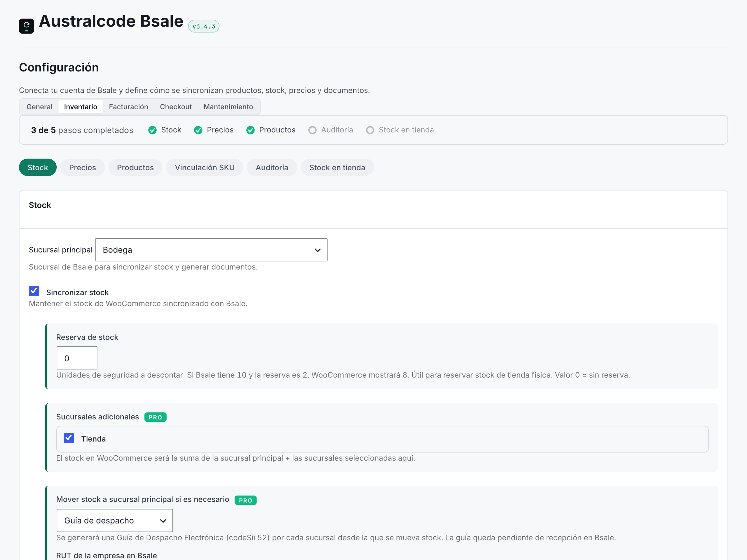This screenshot has width=747, height=560.
Task: Click 'Mover stock a sucursal principal' label
Action: pyautogui.click(x=143, y=500)
